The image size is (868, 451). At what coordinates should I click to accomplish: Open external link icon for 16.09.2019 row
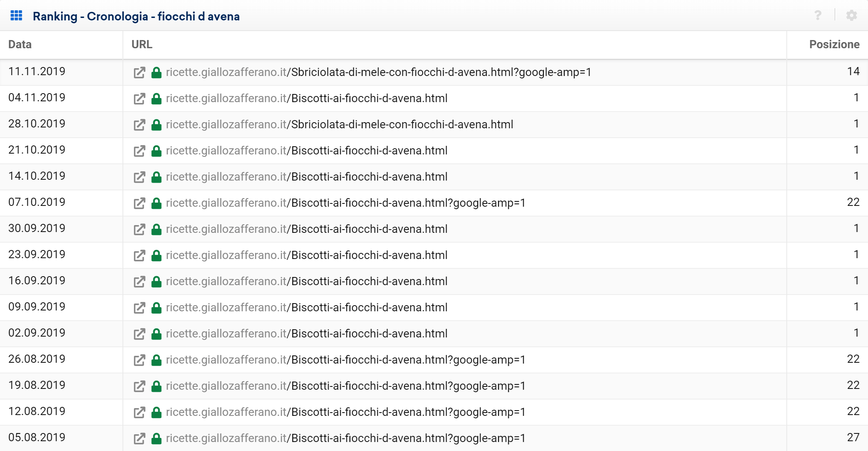(x=139, y=282)
